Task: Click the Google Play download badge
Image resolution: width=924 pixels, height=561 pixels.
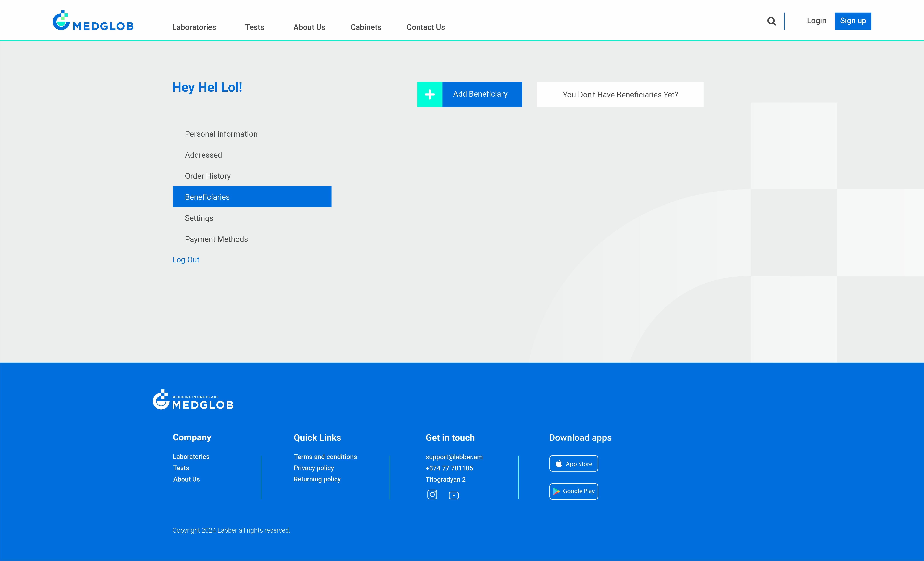Action: pos(573,491)
